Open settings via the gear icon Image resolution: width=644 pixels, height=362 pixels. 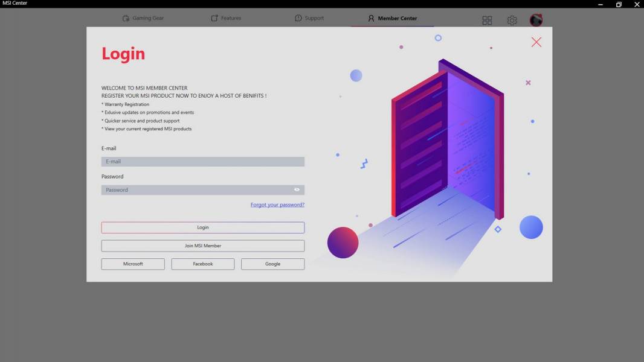coord(512,21)
